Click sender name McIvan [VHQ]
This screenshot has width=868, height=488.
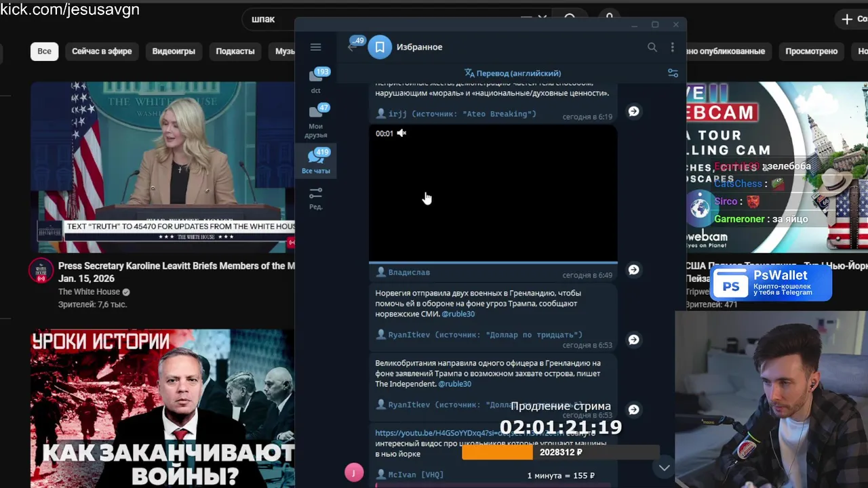click(x=416, y=474)
